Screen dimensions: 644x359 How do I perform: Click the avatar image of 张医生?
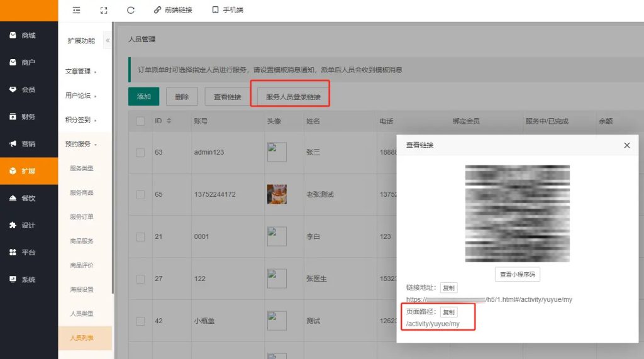click(x=277, y=279)
